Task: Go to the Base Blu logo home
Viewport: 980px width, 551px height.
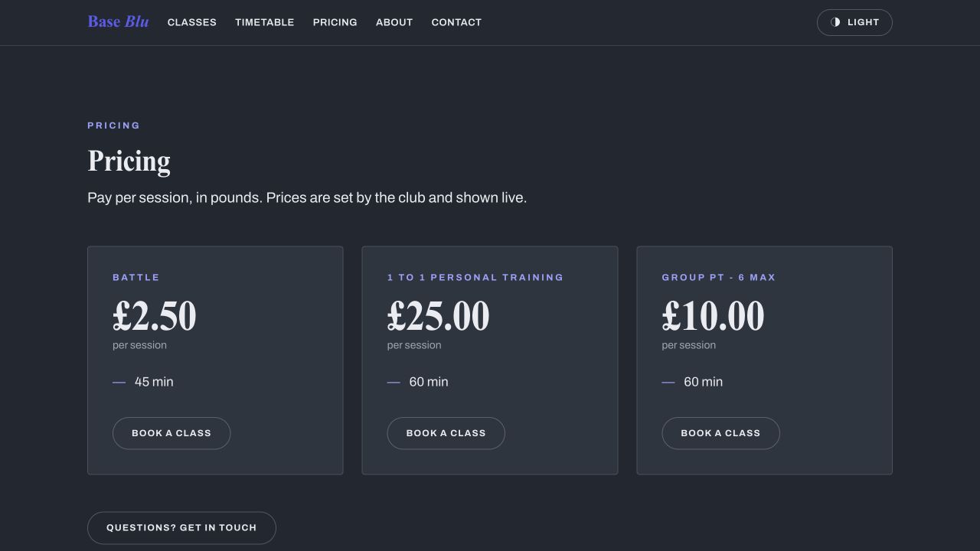Action: (119, 21)
